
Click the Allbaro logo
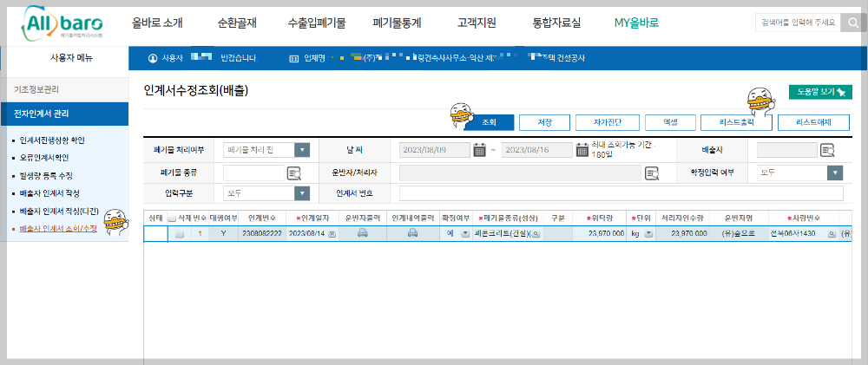(62, 23)
